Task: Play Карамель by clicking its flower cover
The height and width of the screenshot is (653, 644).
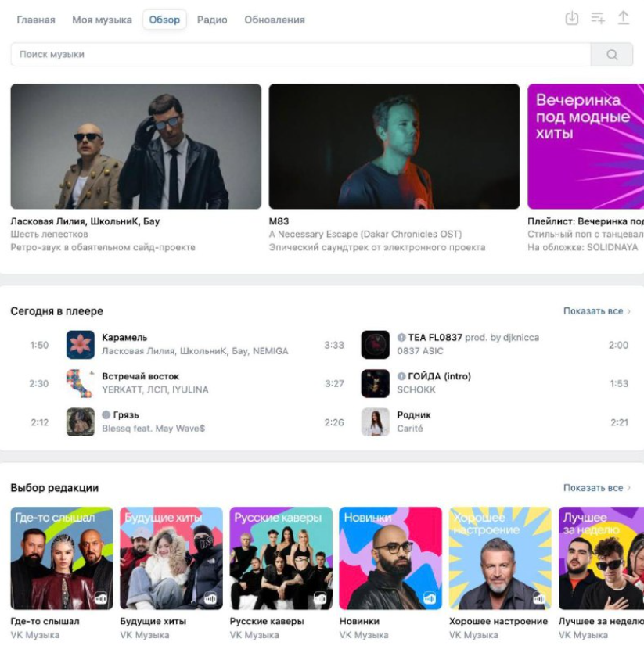Action: 81,345
